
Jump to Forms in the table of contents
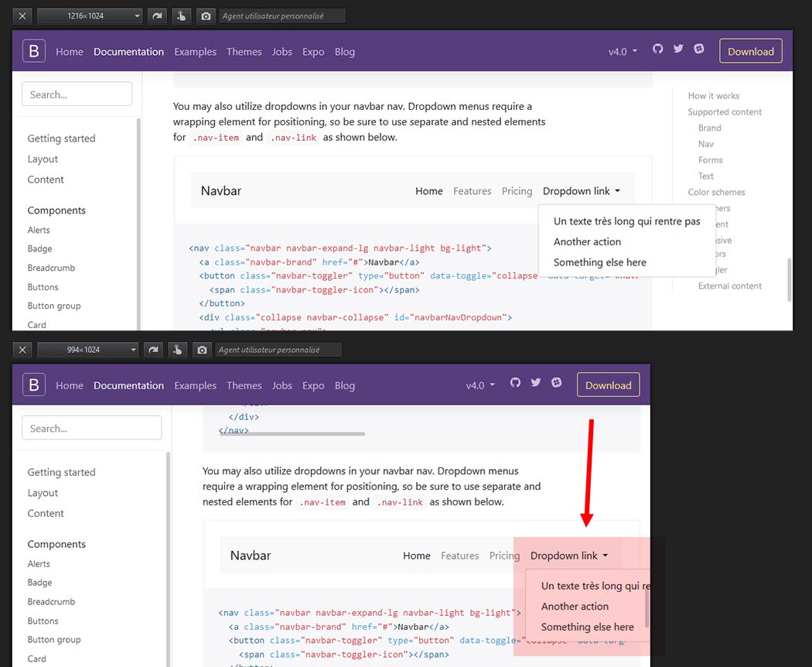coord(710,160)
